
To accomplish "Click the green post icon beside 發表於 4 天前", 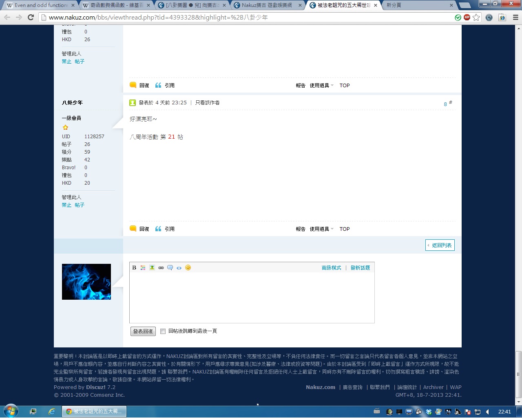I will pyautogui.click(x=133, y=103).
